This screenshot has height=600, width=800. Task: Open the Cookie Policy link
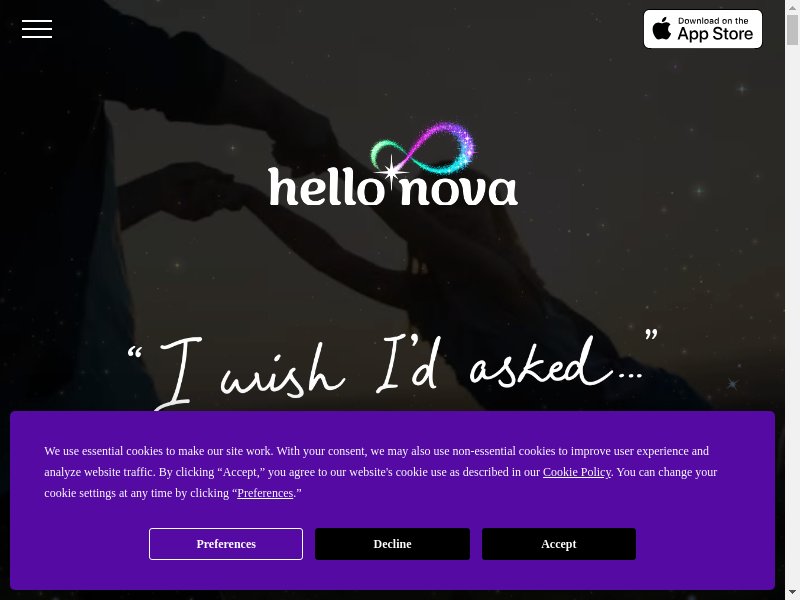(x=577, y=472)
